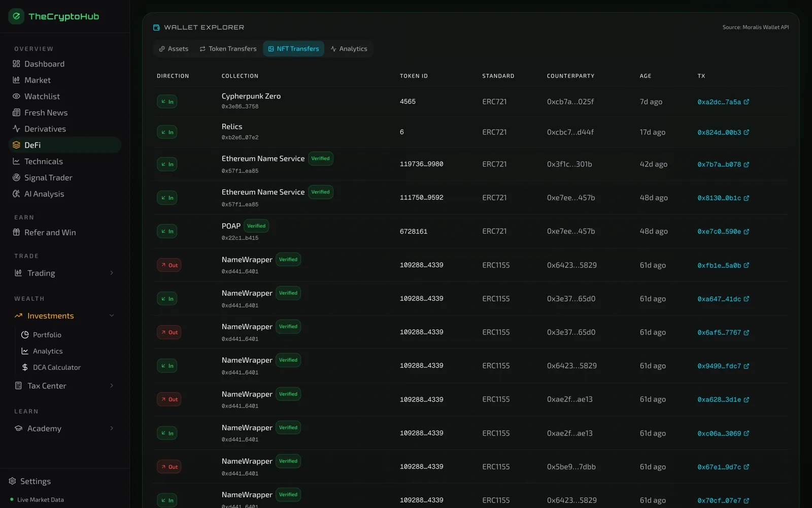
Task: Open transaction 0x70cf…07e7 link
Action: pyautogui.click(x=723, y=500)
